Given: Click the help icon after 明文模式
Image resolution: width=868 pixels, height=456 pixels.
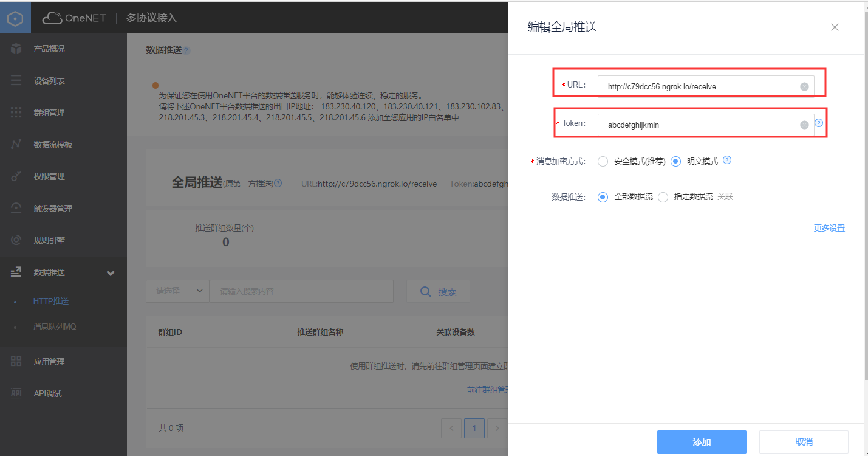Looking at the screenshot, I should click(x=727, y=161).
